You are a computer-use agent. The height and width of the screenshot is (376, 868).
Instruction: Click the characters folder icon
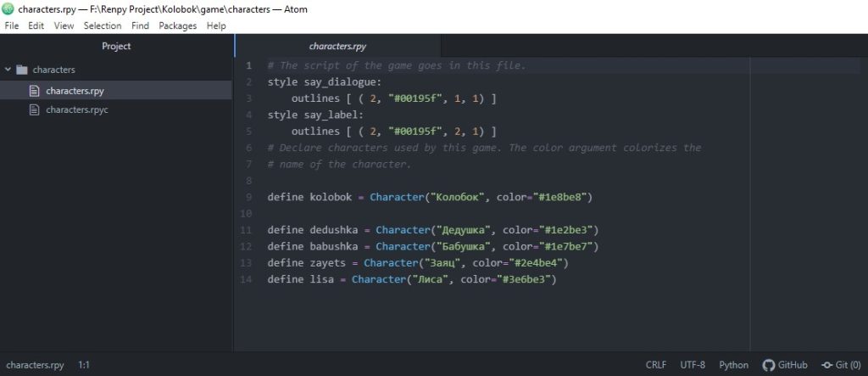coord(22,70)
